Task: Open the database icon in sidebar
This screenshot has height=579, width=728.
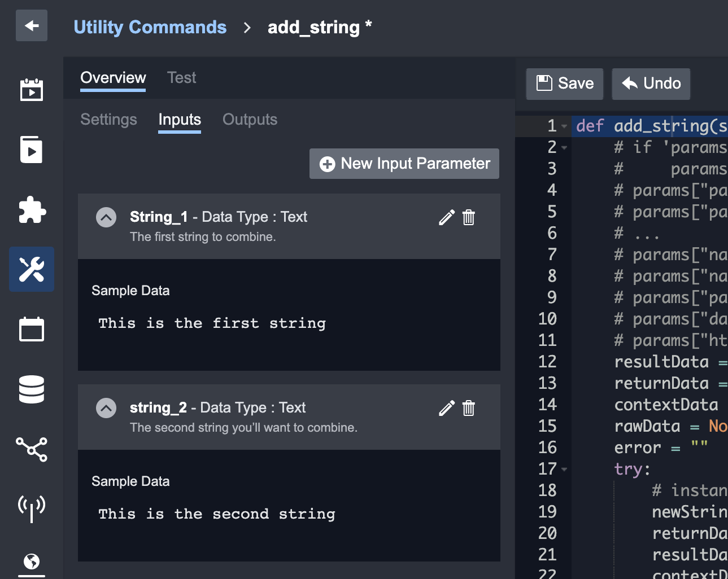Action: (x=32, y=389)
